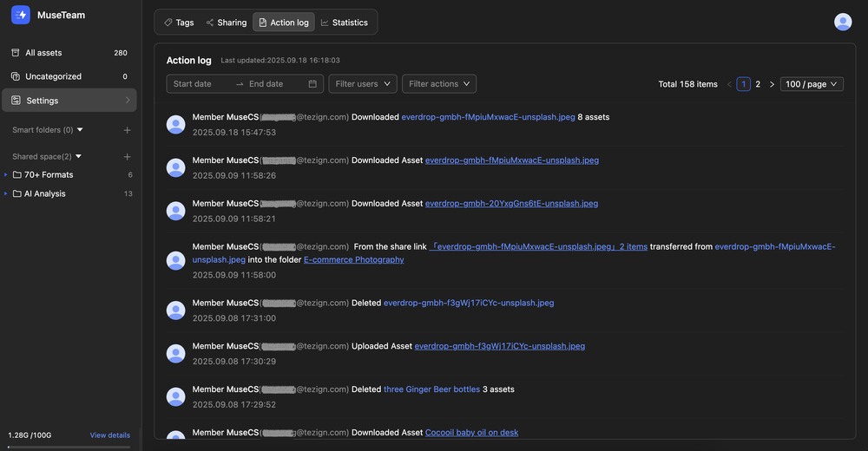
Task: Add a new smart folder with plus icon
Action: coord(128,130)
